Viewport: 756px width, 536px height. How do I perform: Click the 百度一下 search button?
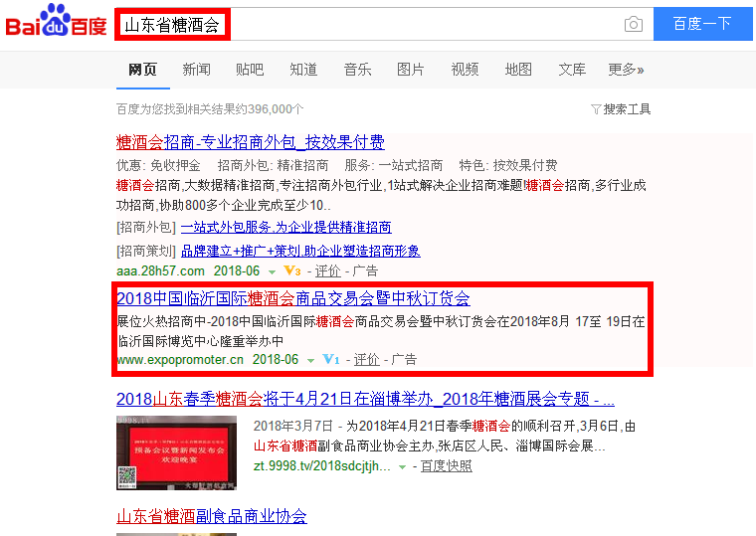click(x=702, y=24)
